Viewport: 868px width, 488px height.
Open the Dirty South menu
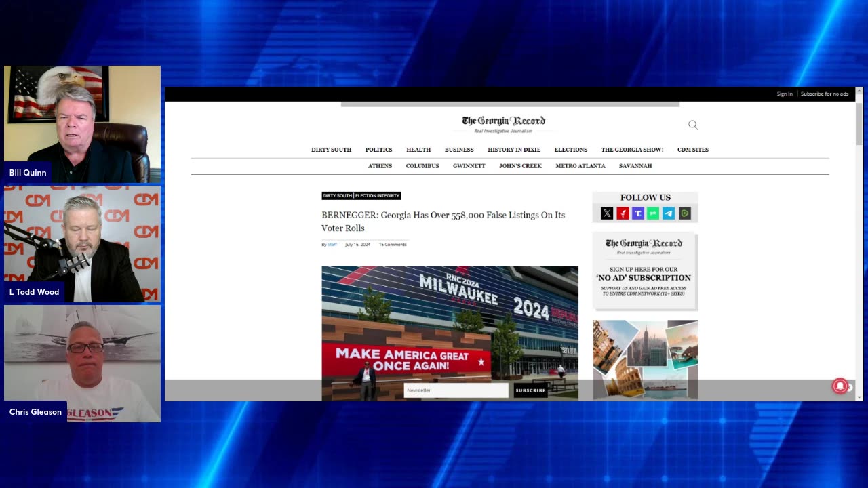[331, 150]
